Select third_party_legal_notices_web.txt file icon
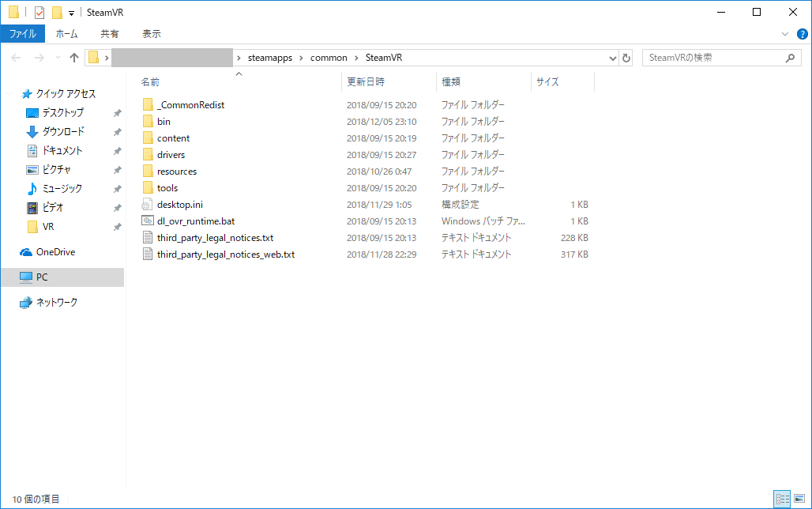Viewport: 812px width, 509px height. [x=148, y=254]
